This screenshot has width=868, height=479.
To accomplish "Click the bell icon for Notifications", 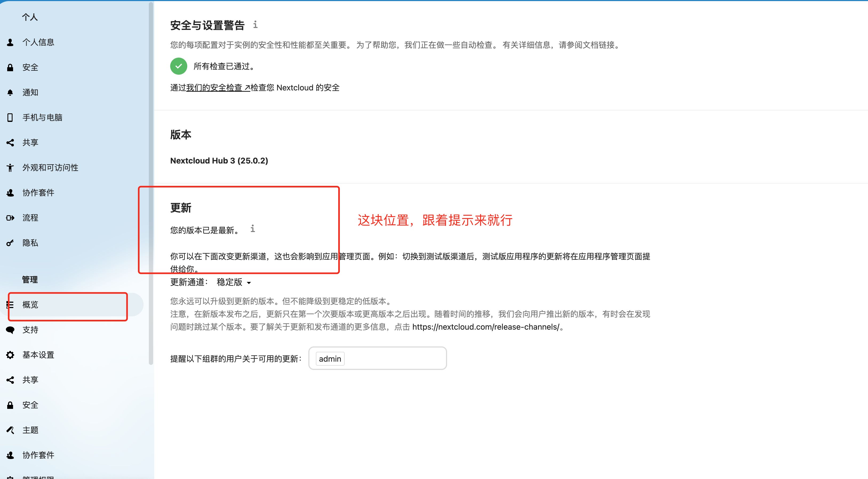I will 10,93.
